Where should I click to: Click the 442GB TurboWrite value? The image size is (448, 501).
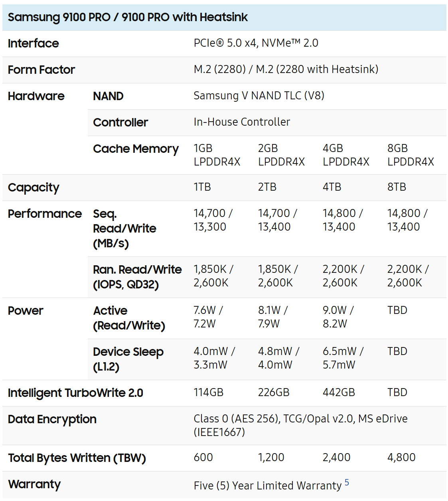tap(339, 393)
